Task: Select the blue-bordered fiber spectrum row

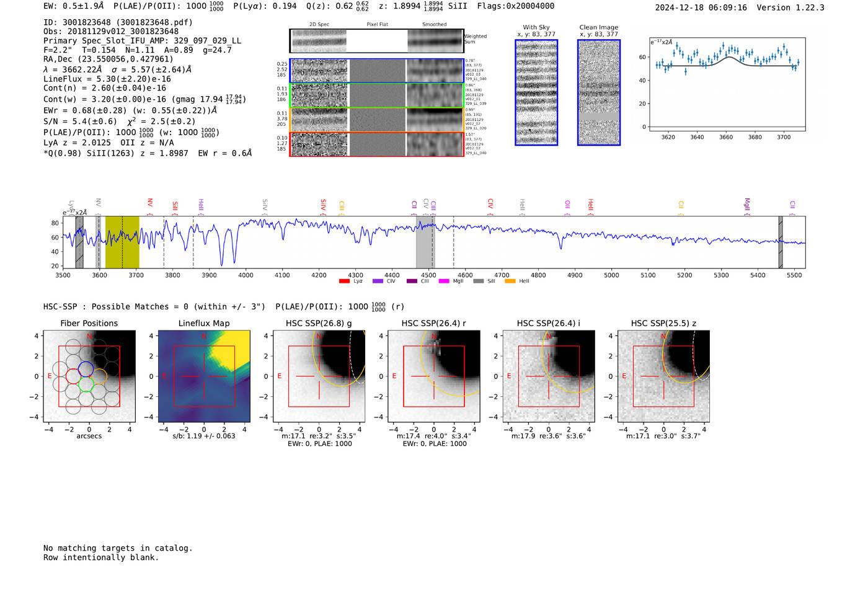Action: (x=376, y=71)
